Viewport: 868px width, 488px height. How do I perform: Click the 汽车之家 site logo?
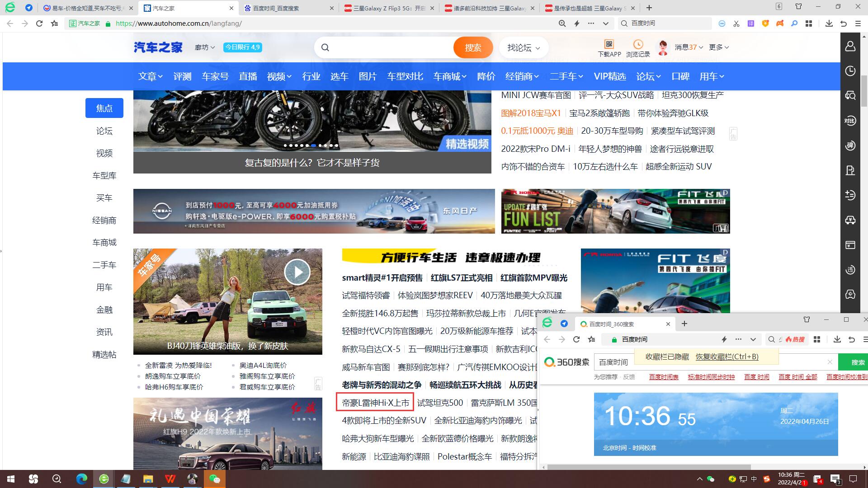pyautogui.click(x=158, y=47)
